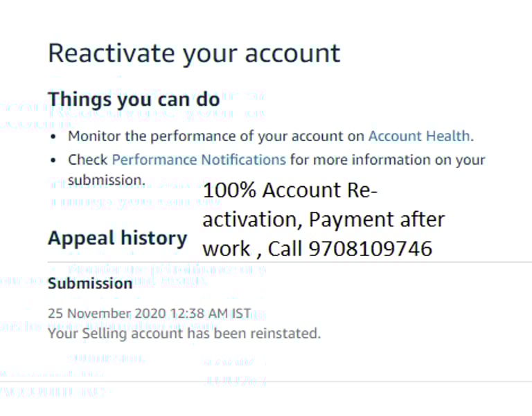This screenshot has width=532, height=416.
Task: Open the Account Health link
Action: (419, 136)
